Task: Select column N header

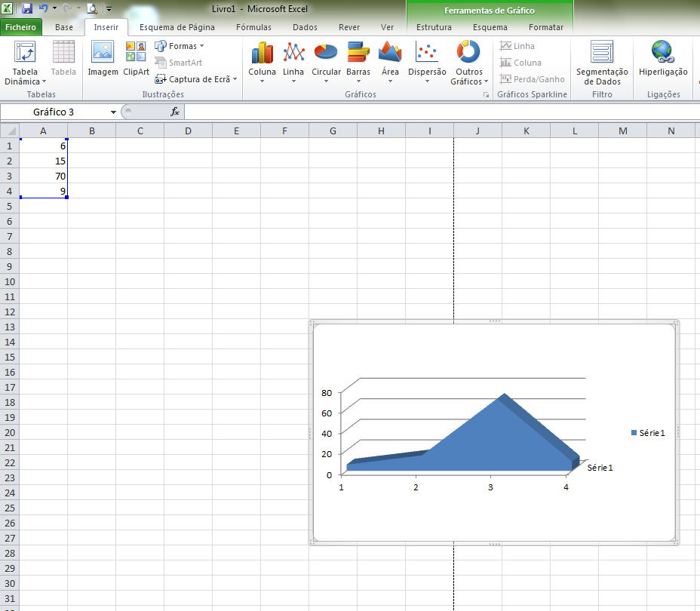Action: 671,130
